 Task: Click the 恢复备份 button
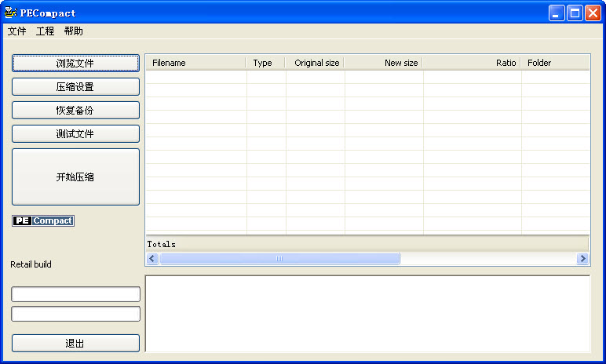[75, 111]
